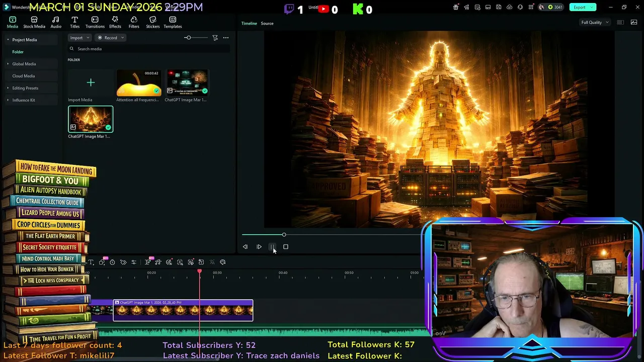The image size is (644, 362).
Task: Open the Full Quality preview dropdown
Action: (595, 22)
